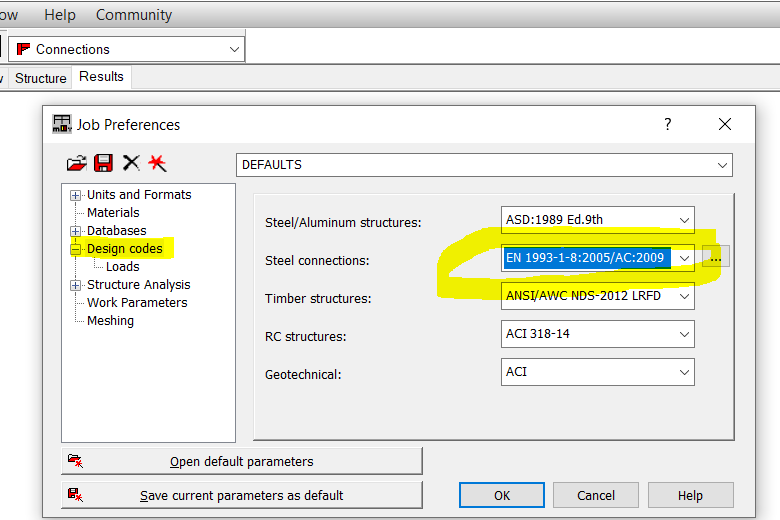Select Meshing tree item
Image resolution: width=780 pixels, height=520 pixels.
[110, 320]
